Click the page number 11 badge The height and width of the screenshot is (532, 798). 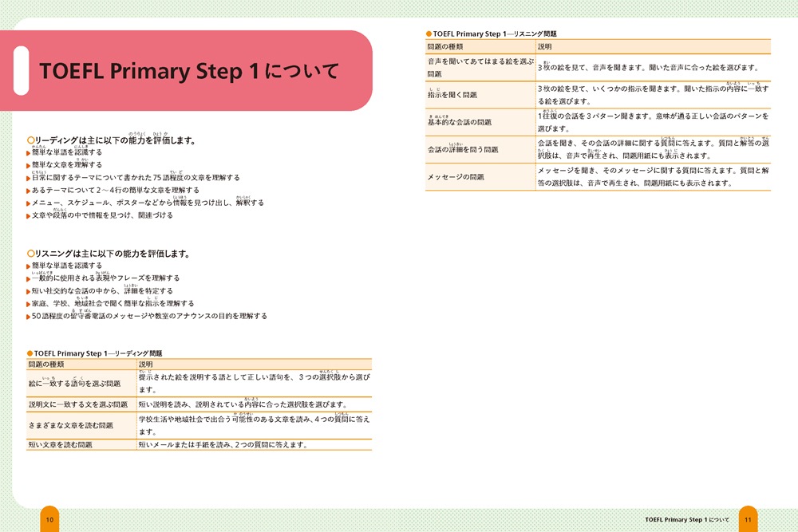[x=748, y=520]
